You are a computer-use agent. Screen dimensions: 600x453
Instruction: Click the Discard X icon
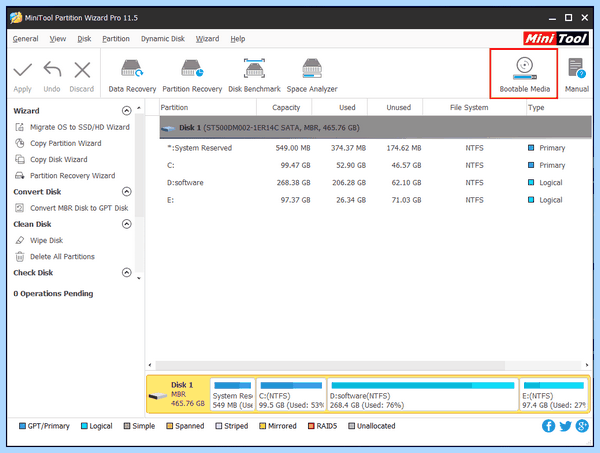tap(82, 70)
